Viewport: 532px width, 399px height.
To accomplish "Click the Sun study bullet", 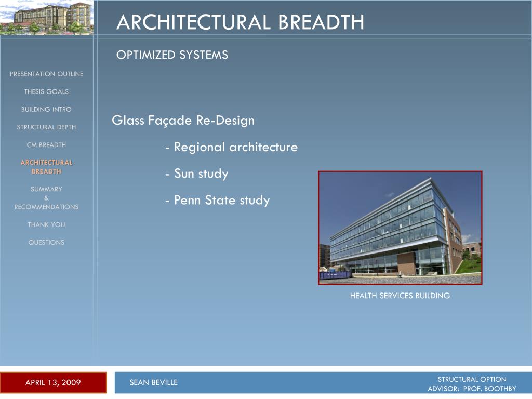I will (197, 174).
